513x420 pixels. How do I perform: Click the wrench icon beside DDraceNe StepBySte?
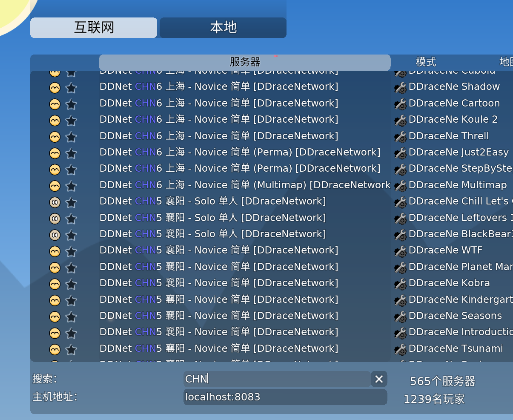[x=400, y=170]
